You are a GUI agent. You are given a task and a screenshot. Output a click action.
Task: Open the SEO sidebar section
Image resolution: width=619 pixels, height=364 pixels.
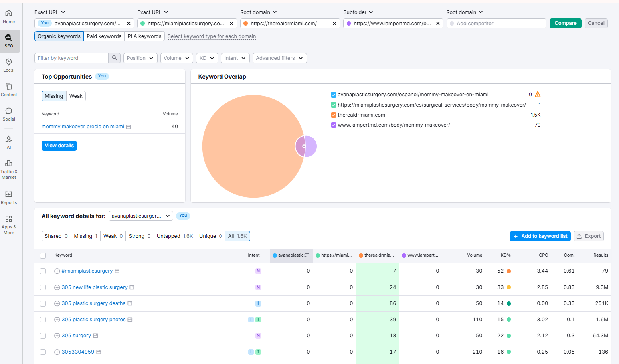click(x=9, y=41)
